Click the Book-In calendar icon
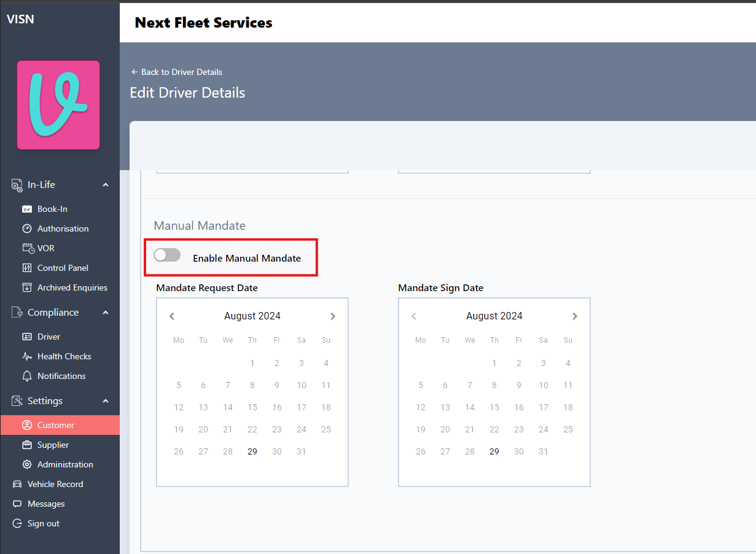756x554 pixels. pos(26,209)
